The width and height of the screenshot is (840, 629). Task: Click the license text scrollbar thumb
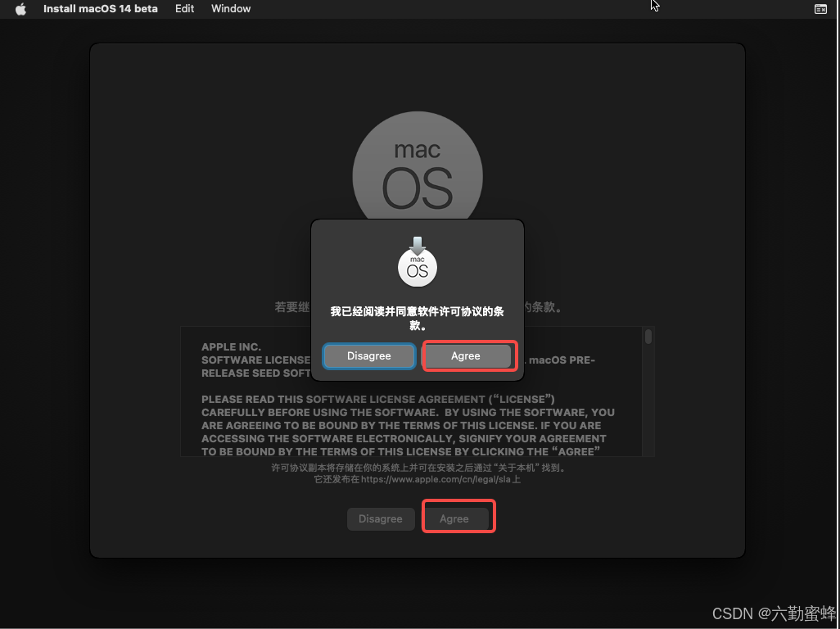click(648, 337)
